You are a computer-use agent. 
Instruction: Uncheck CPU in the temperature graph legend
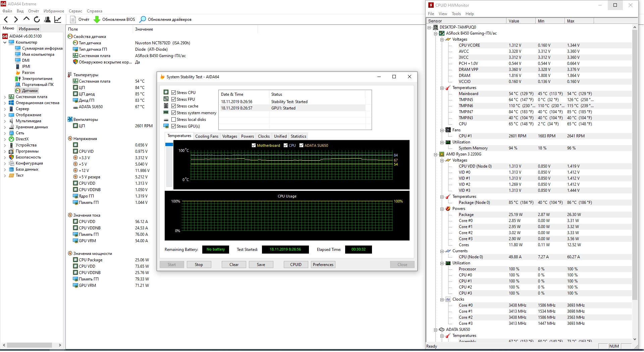(x=286, y=145)
